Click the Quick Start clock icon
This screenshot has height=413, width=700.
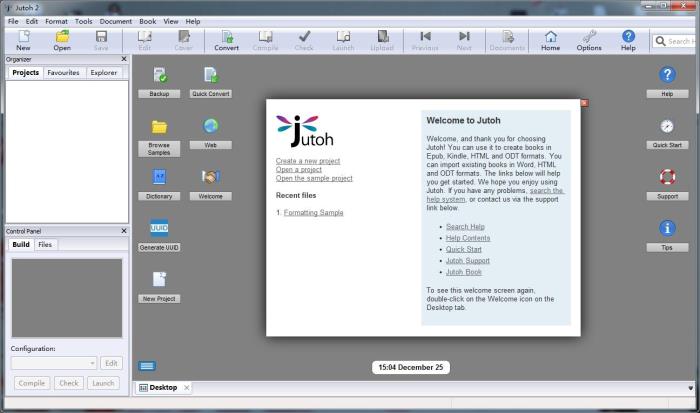pyautogui.click(x=667, y=126)
